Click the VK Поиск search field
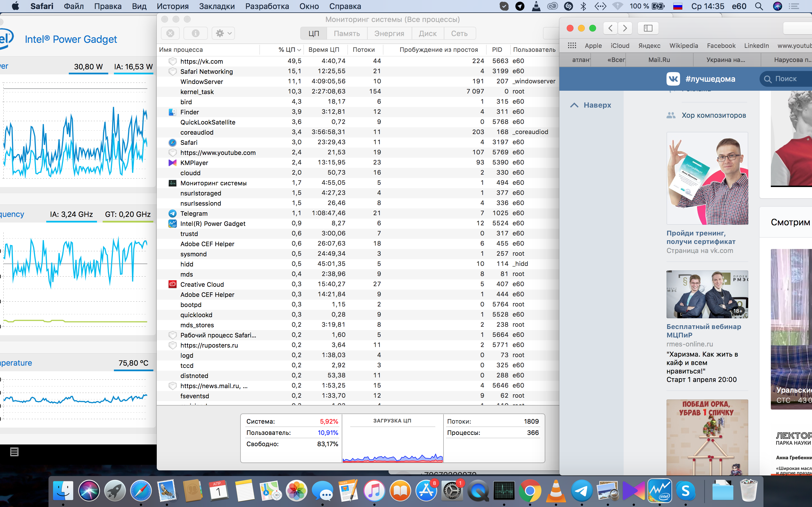Viewport: 812px width, 507px height. pyautogui.click(x=785, y=79)
